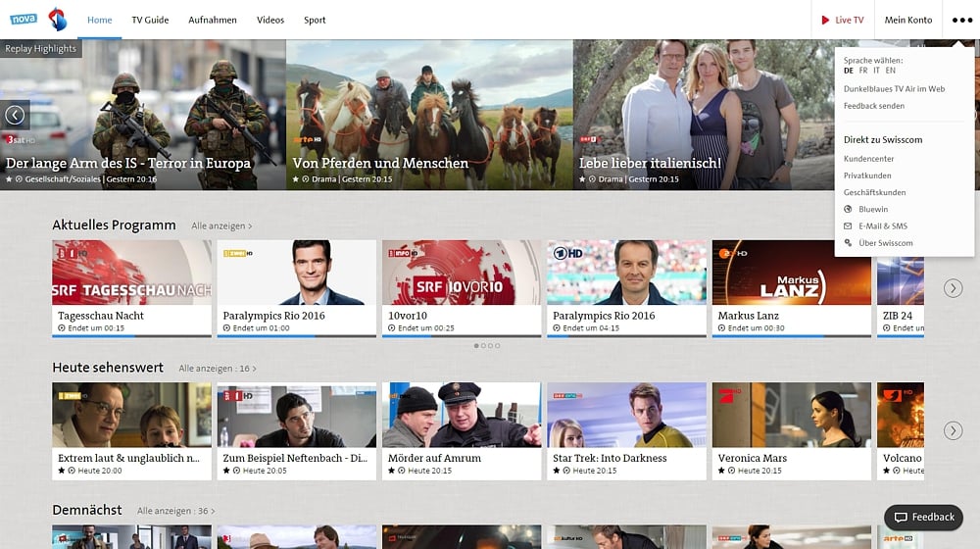
Task: Click the Feedback speech bubble icon
Action: [901, 517]
